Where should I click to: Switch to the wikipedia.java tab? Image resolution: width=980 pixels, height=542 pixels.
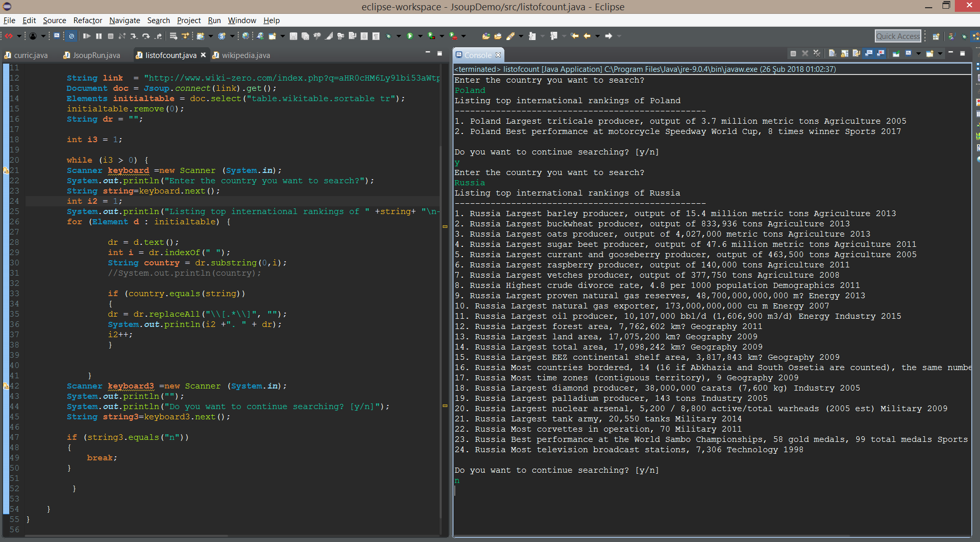coord(241,55)
